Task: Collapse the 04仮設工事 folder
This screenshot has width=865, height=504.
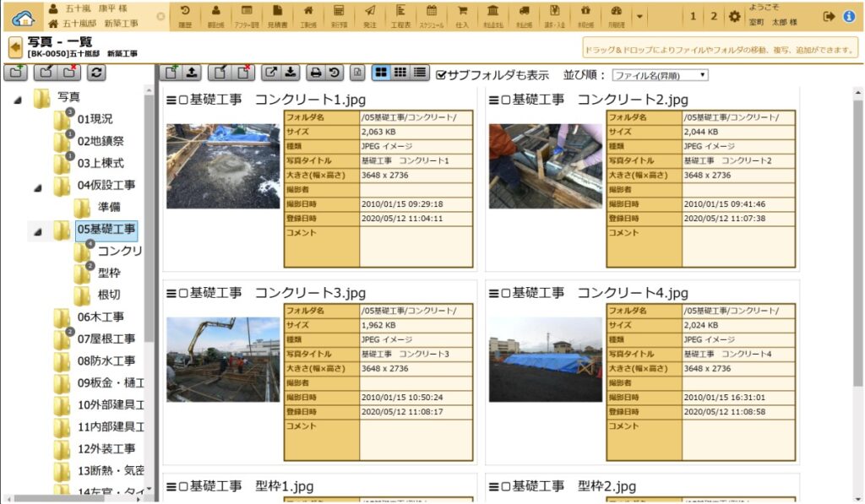Action: pos(38,188)
